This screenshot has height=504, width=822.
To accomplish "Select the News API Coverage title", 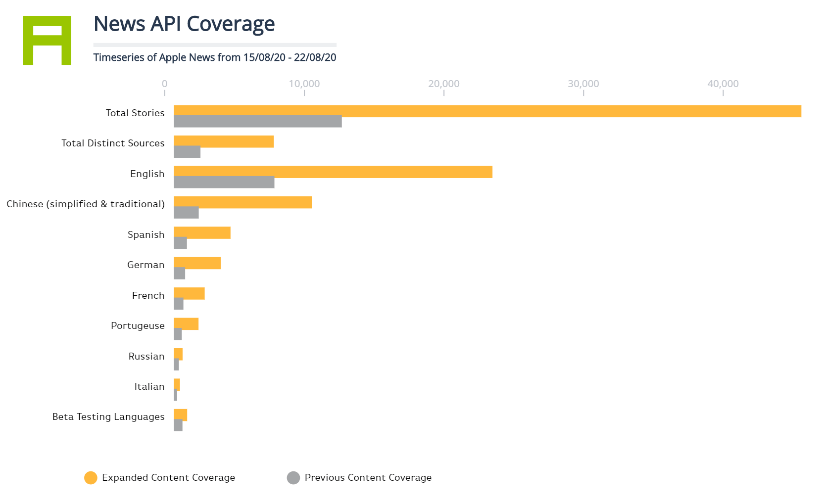I will (184, 24).
